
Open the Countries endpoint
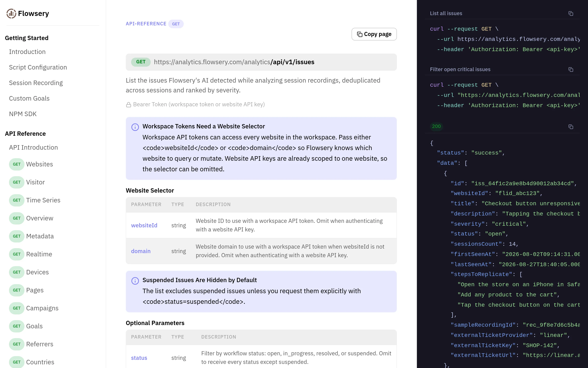[32, 362]
